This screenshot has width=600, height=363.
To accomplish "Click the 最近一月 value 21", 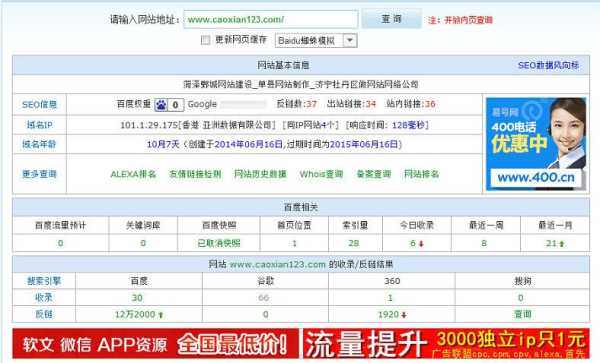I will (551, 243).
